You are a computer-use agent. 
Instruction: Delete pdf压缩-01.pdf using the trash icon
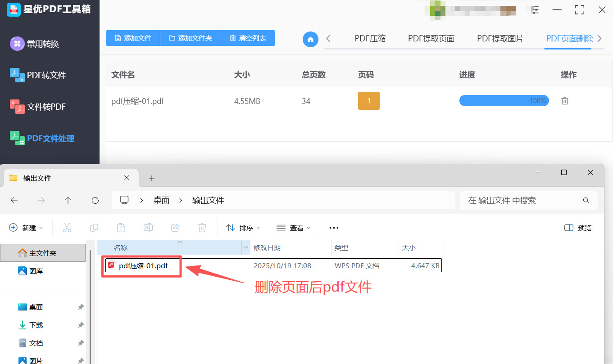(x=564, y=101)
